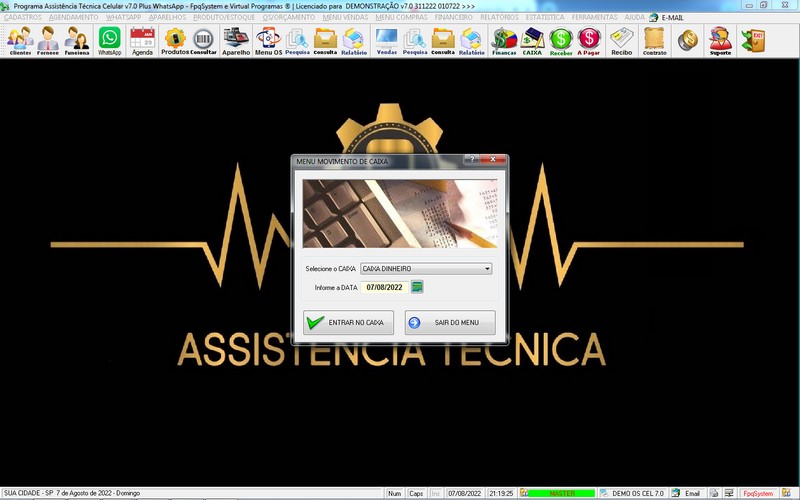Click the status bar clock 21:19:25

click(x=501, y=493)
